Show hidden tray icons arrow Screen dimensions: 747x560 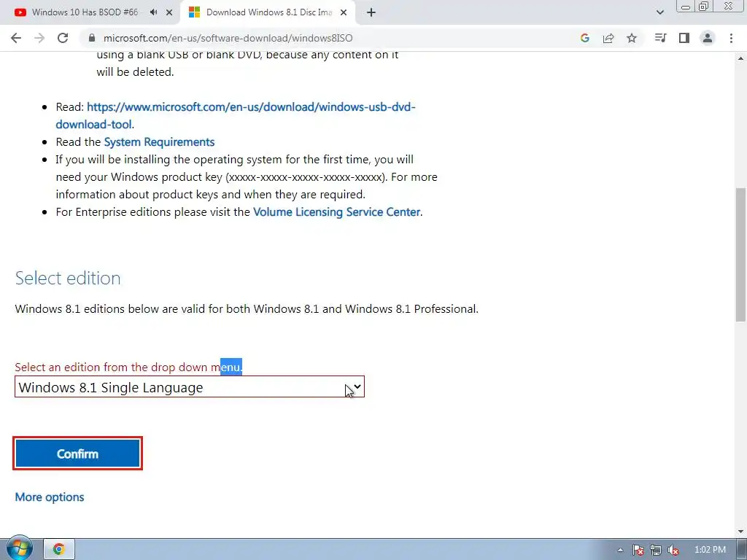620,550
